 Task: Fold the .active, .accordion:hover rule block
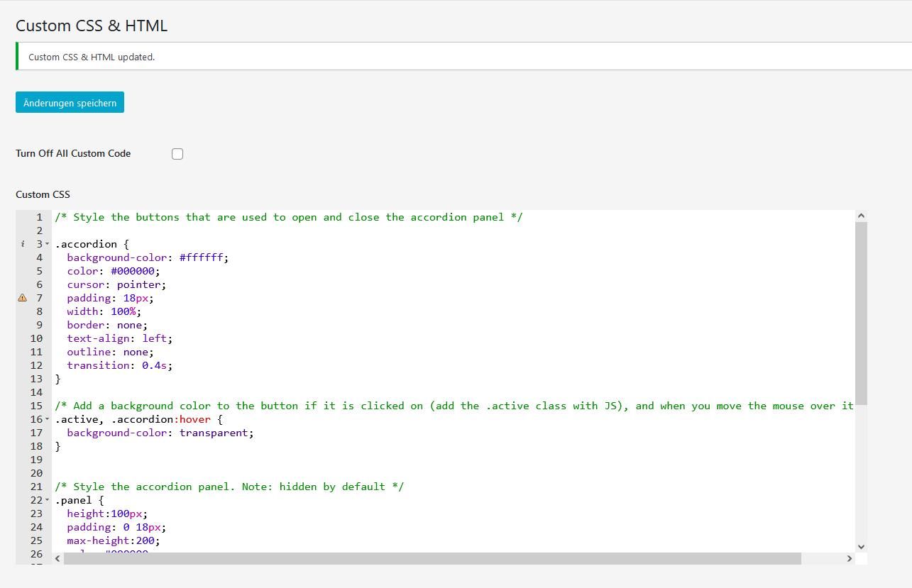pyautogui.click(x=48, y=419)
